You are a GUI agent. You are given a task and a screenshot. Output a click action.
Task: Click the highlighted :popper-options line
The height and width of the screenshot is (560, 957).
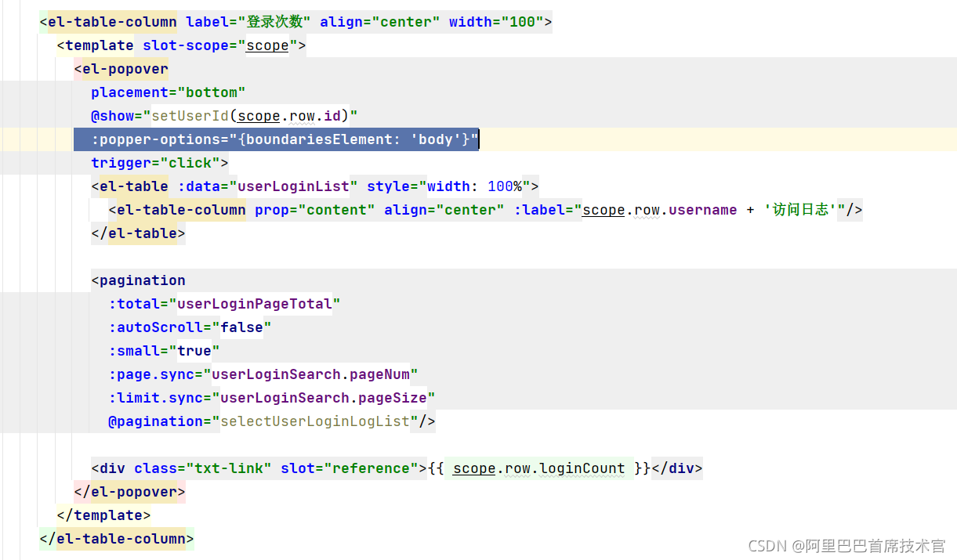coord(276,139)
